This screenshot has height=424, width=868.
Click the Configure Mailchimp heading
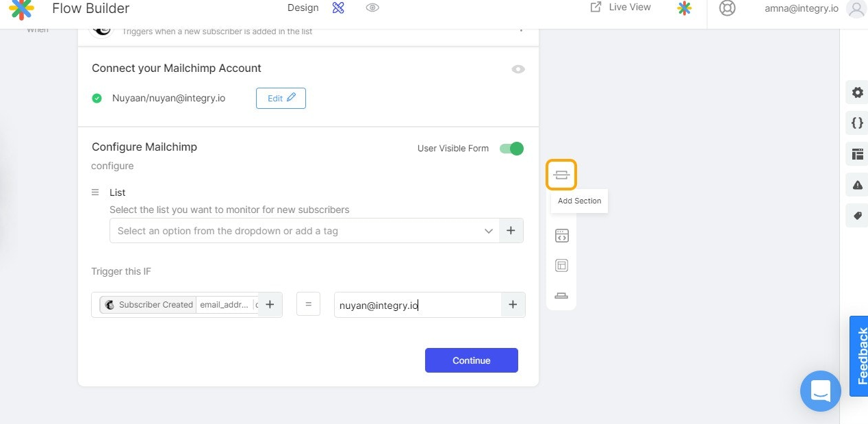pos(144,147)
